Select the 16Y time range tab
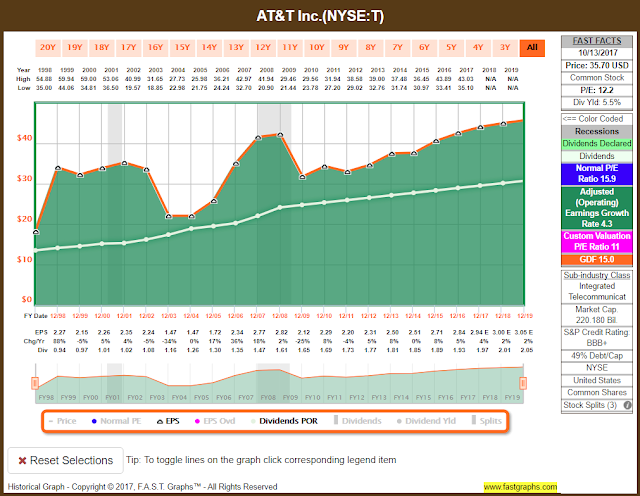 point(156,47)
